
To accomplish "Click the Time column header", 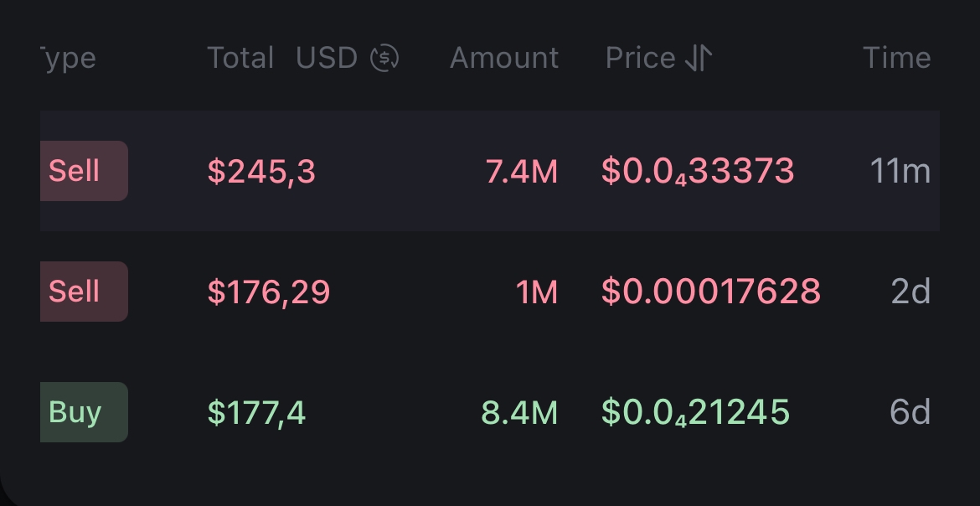I will (x=896, y=58).
